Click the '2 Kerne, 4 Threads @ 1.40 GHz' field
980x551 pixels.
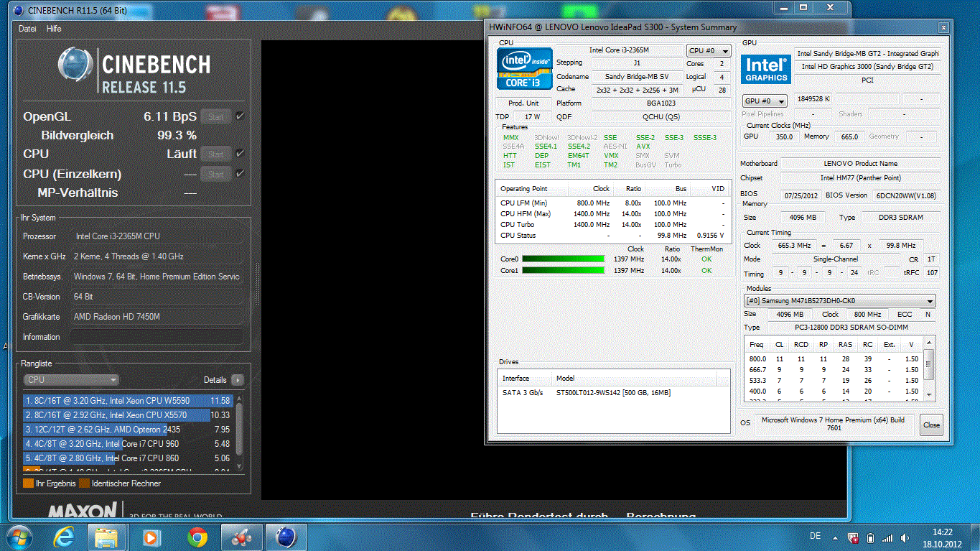click(x=157, y=256)
